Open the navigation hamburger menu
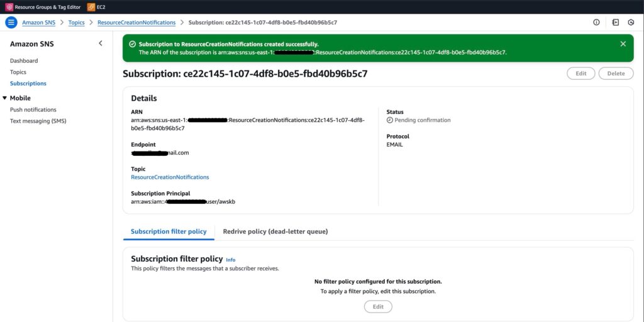Screen dimensions: 644x322 coord(11,23)
